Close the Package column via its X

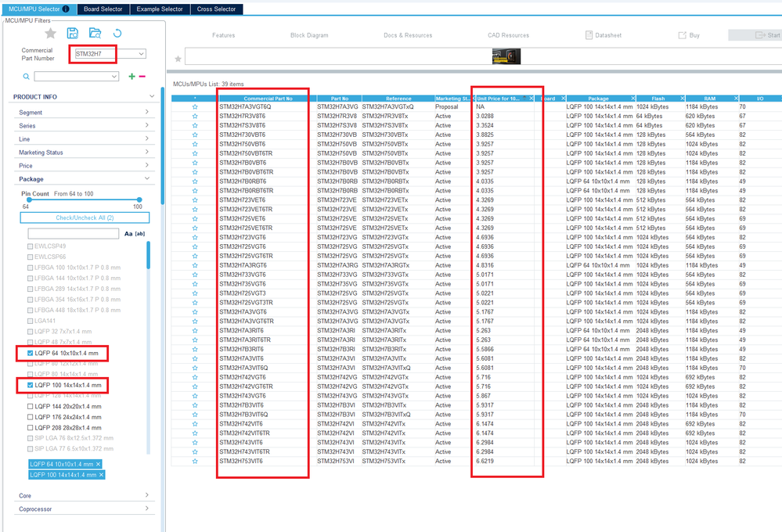pyautogui.click(x=633, y=99)
